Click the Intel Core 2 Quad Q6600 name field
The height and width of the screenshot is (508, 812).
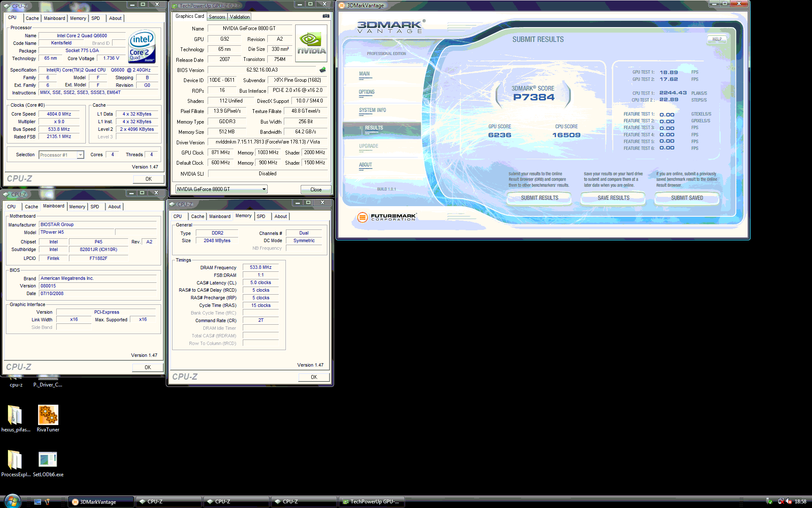pyautogui.click(x=82, y=36)
